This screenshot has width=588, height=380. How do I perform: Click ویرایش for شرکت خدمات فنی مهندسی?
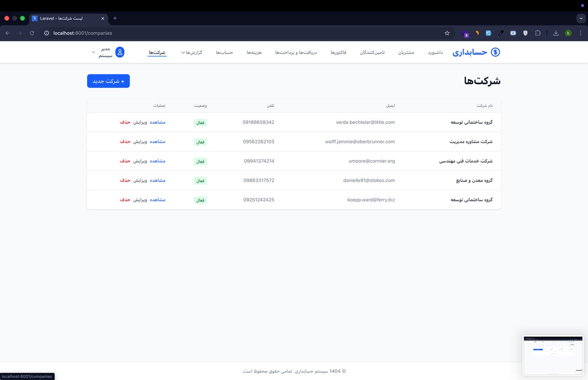pyautogui.click(x=140, y=161)
